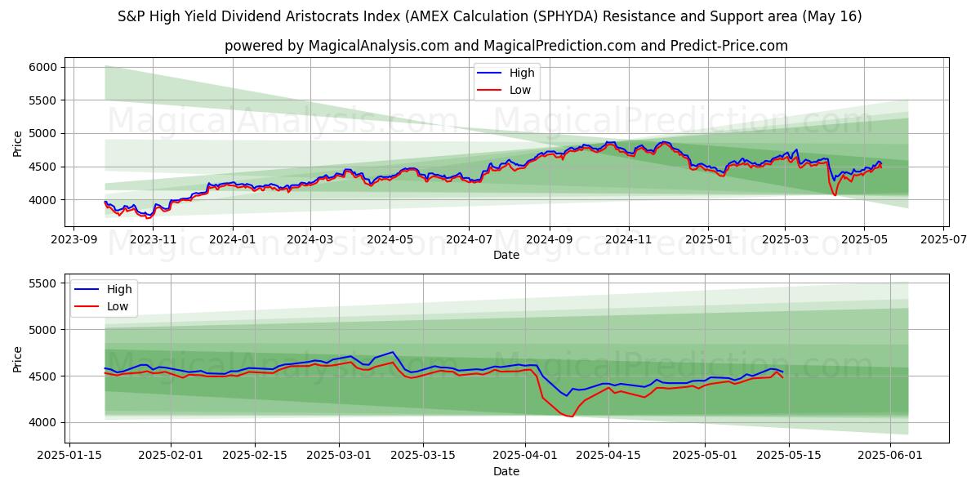Click the 2025-02-15 date tick label
This screenshot has height=490, width=980.
click(x=255, y=457)
